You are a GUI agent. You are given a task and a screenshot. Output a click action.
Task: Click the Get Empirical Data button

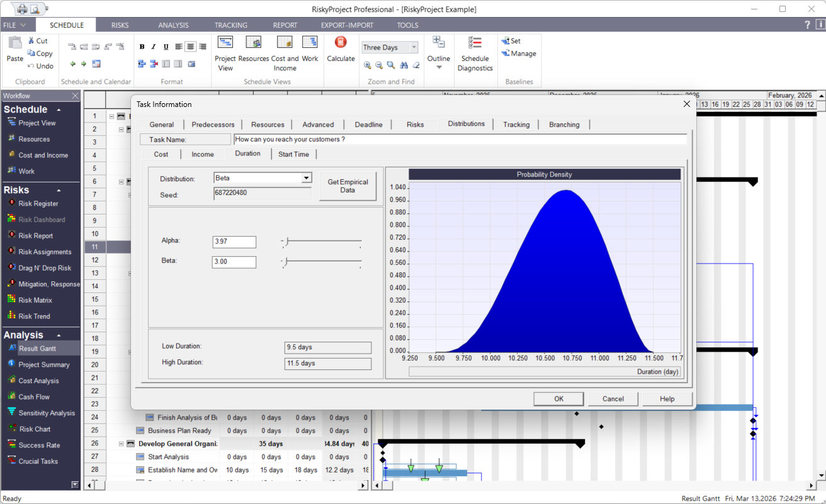[x=348, y=186]
